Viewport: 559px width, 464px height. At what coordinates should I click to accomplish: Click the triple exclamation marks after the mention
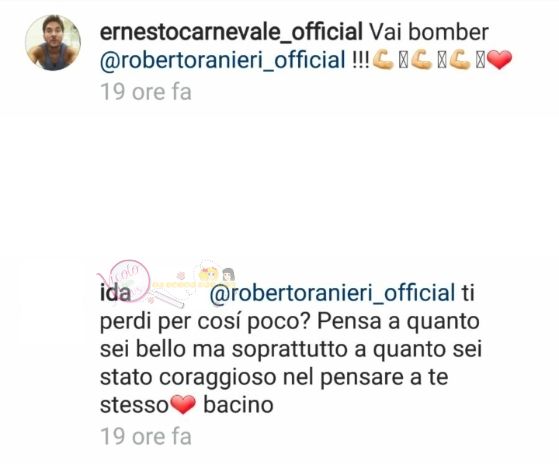(x=360, y=59)
